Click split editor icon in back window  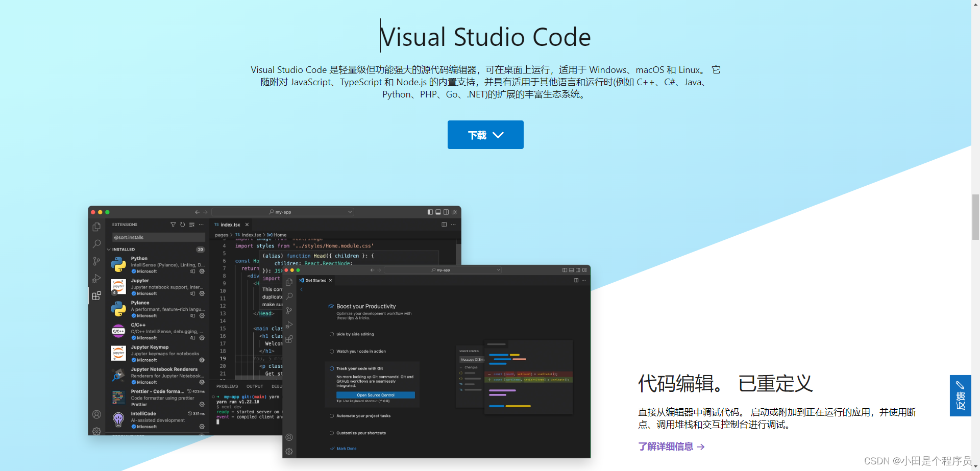(x=444, y=225)
